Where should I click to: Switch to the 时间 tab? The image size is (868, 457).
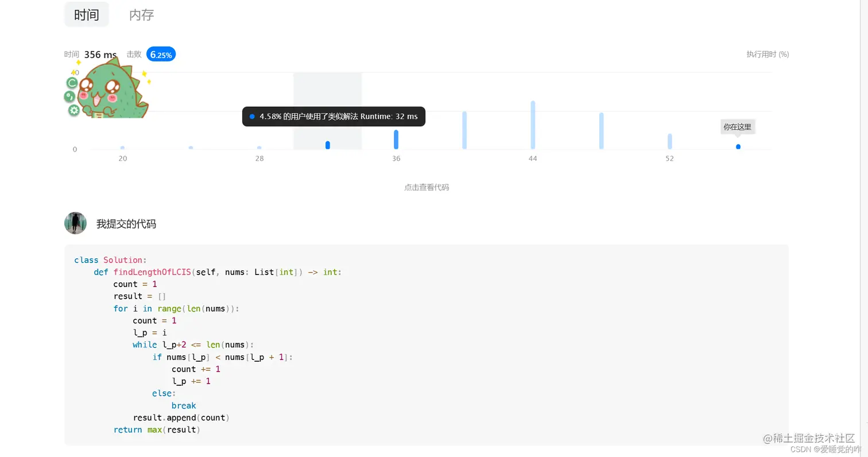pyautogui.click(x=87, y=15)
